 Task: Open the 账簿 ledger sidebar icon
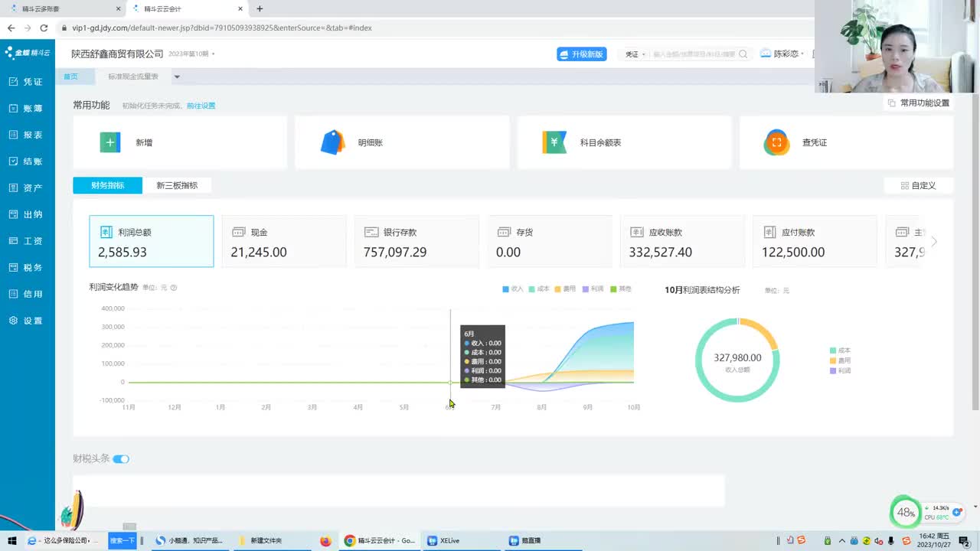coord(13,109)
